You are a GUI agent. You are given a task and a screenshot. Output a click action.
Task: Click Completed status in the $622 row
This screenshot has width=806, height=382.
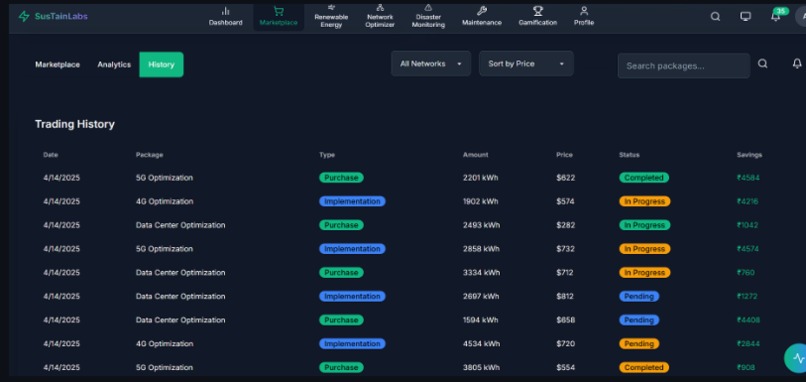click(x=644, y=178)
